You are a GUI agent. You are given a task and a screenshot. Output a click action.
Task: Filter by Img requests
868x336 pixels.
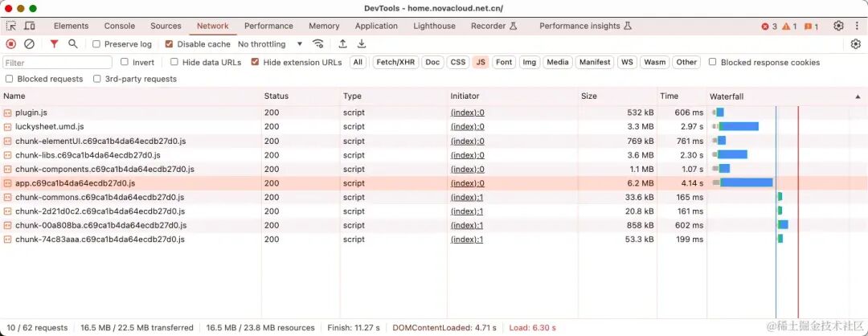529,62
